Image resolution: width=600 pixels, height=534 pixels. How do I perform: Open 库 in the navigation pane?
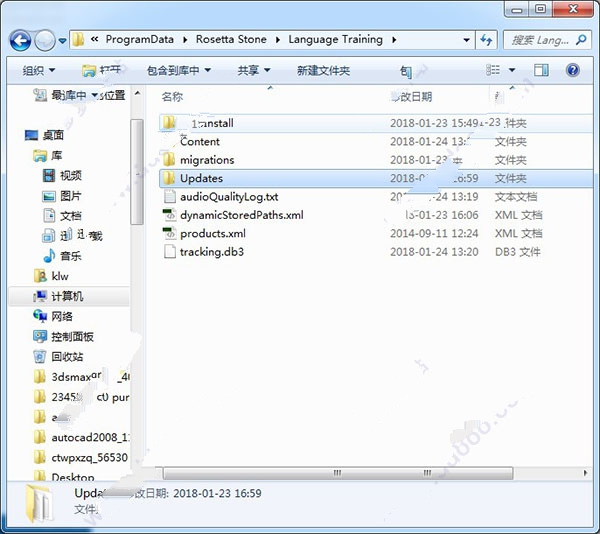tap(47, 155)
